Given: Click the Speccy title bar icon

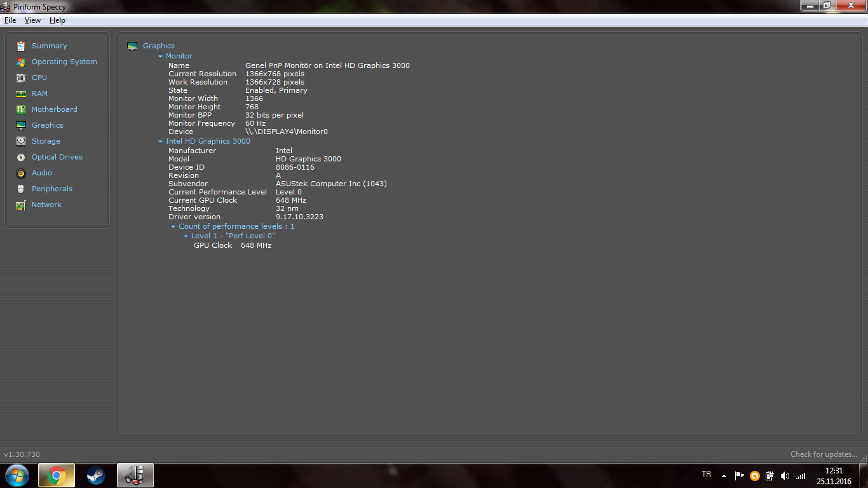Looking at the screenshot, I should click(6, 6).
